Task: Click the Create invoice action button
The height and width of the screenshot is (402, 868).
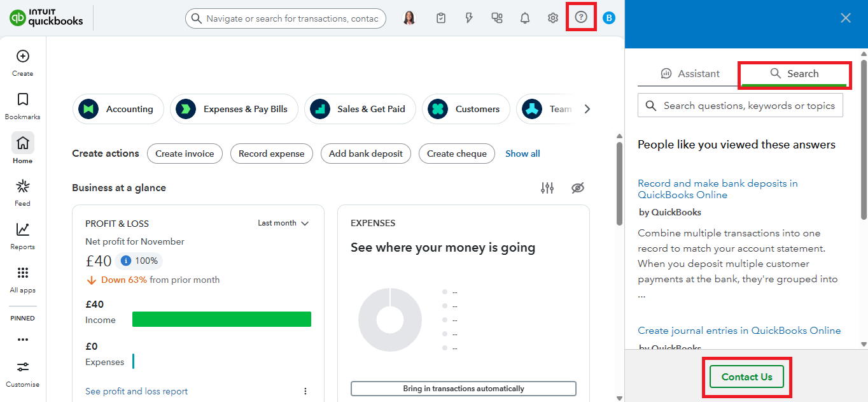Action: 185,154
